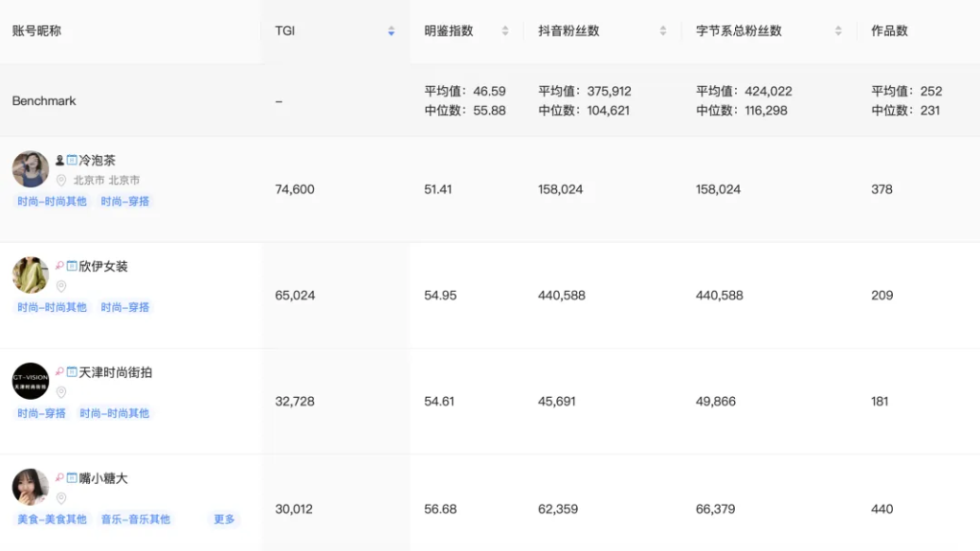Click 时尚-时尚其他 tag under 天津时尚街拍
The height and width of the screenshot is (551, 980).
click(x=115, y=413)
